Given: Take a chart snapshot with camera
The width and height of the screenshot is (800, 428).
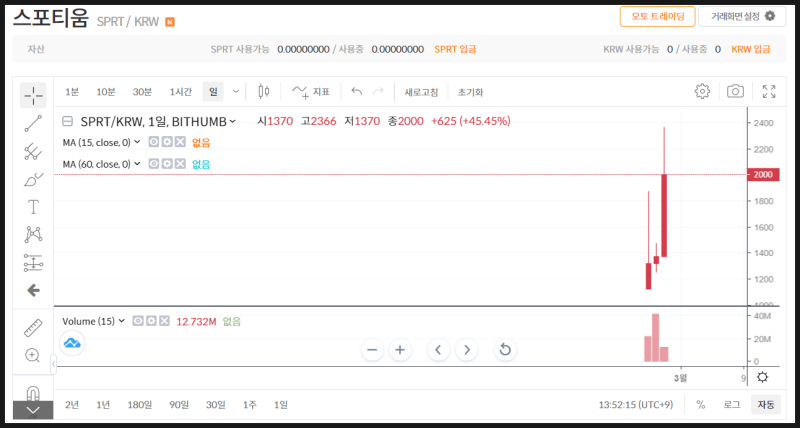Looking at the screenshot, I should pos(735,91).
